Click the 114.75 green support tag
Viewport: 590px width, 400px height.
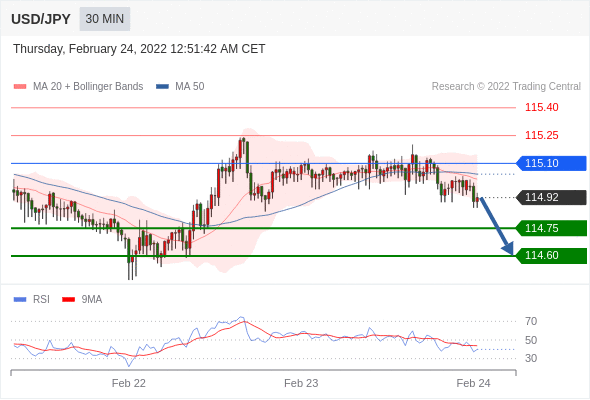click(x=551, y=228)
